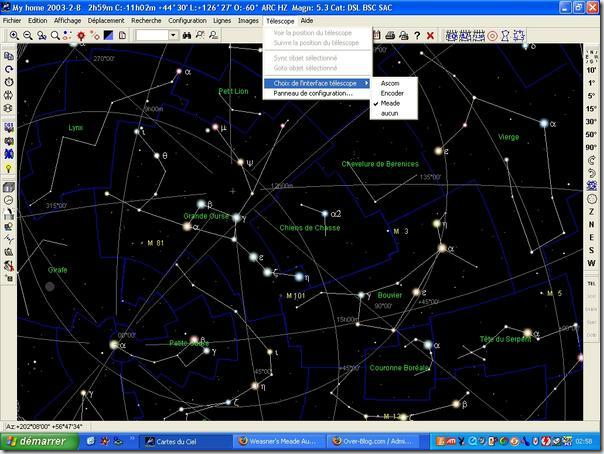Click the Télescope menu title
Image resolution: width=604 pixels, height=454 pixels.
[x=280, y=21]
